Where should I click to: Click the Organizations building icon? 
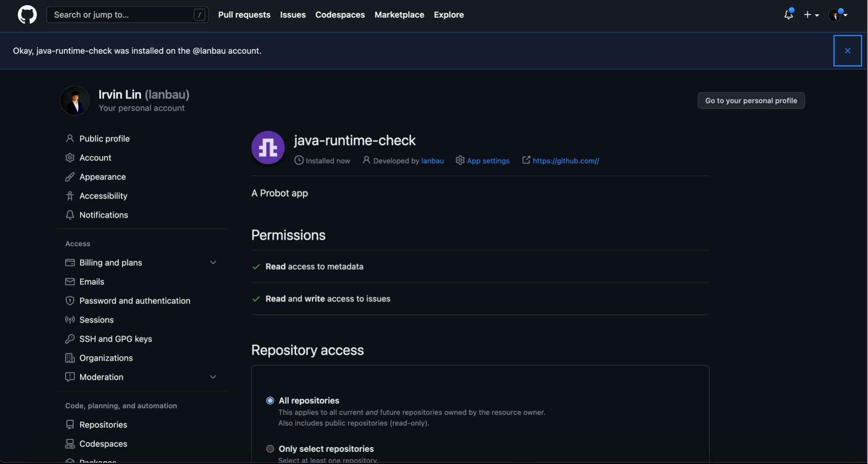[x=70, y=358]
